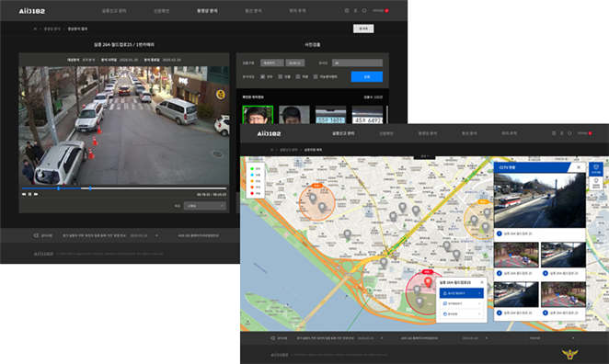Open the select dropdown at map footer's right end
The image size is (609, 364).
coord(551,338)
